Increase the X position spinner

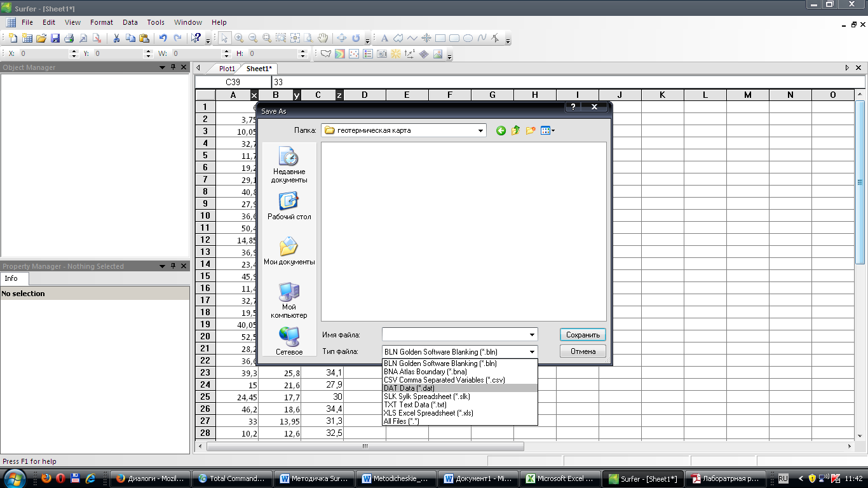click(74, 51)
